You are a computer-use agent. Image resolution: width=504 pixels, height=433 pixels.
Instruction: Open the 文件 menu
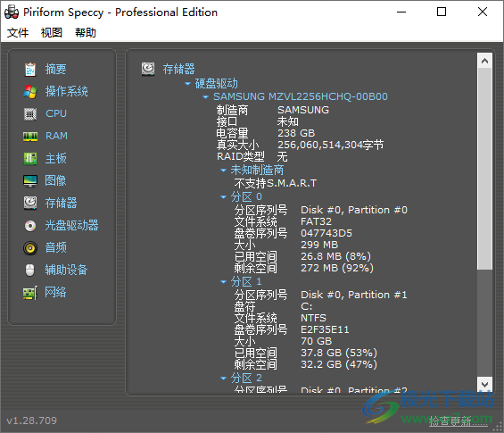(18, 32)
